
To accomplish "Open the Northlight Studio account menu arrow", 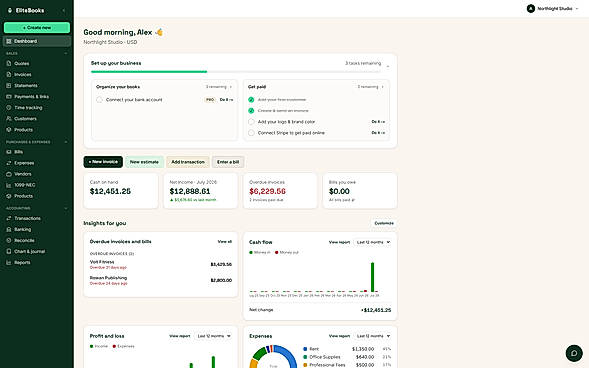I will tap(577, 9).
